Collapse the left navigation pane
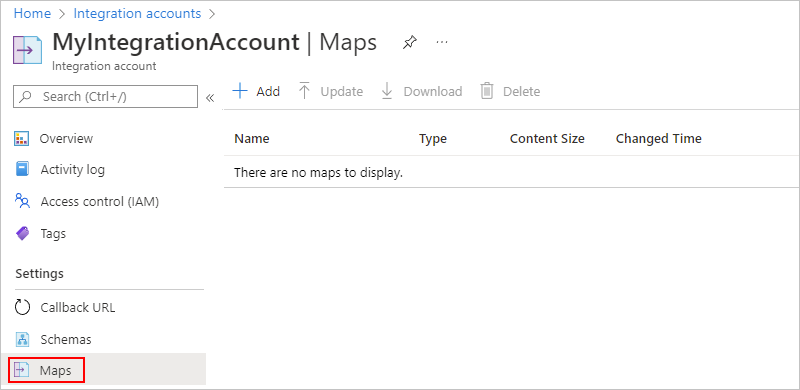800x390 pixels. pos(210,98)
